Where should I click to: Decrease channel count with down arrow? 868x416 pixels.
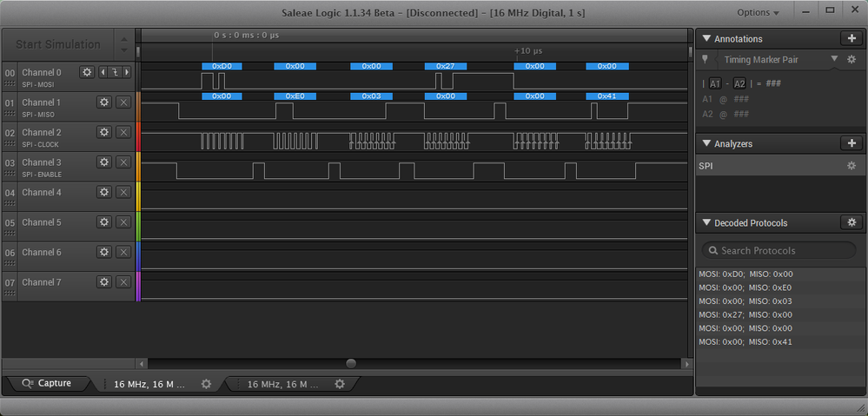click(x=124, y=50)
